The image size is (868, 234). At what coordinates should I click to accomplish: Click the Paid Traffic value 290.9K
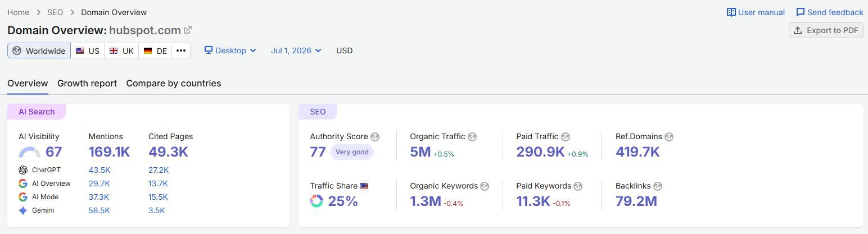coord(540,152)
